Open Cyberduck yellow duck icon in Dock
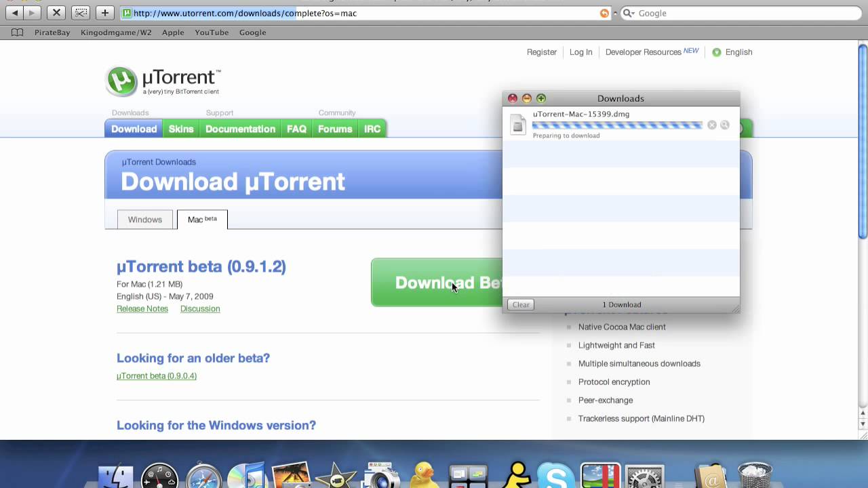This screenshot has height=488, width=868. [425, 474]
